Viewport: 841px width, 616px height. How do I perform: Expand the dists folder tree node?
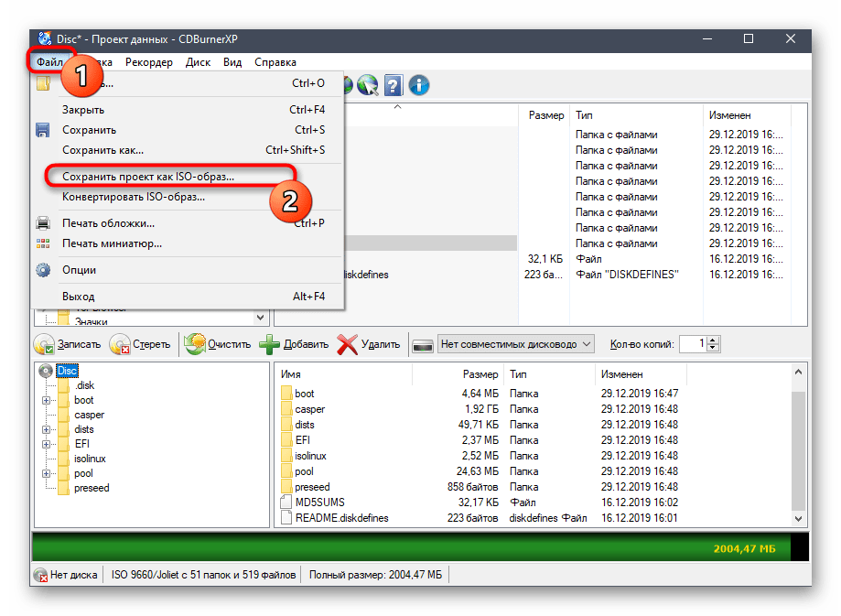click(x=46, y=429)
